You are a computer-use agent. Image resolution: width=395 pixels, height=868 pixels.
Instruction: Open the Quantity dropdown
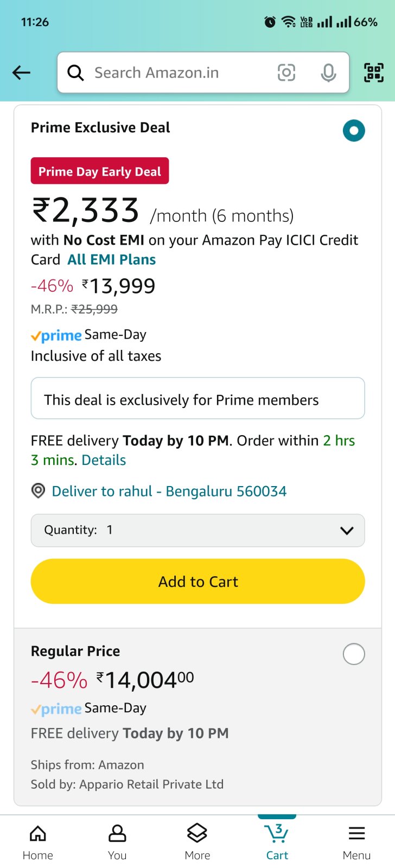197,530
